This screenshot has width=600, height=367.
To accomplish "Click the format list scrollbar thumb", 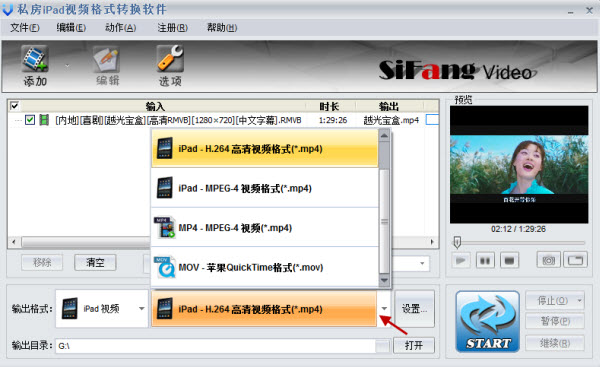I will pyautogui.click(x=384, y=221).
